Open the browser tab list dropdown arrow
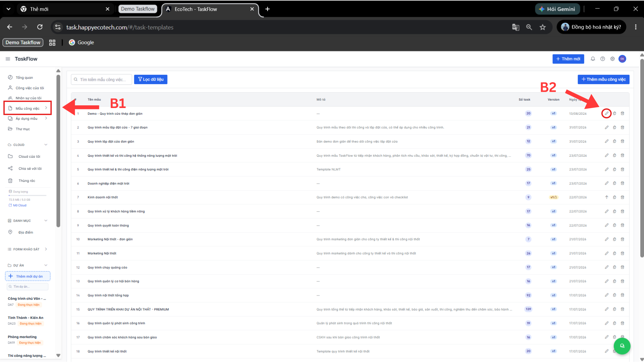Viewport: 644px width, 362px height. pos(8,9)
